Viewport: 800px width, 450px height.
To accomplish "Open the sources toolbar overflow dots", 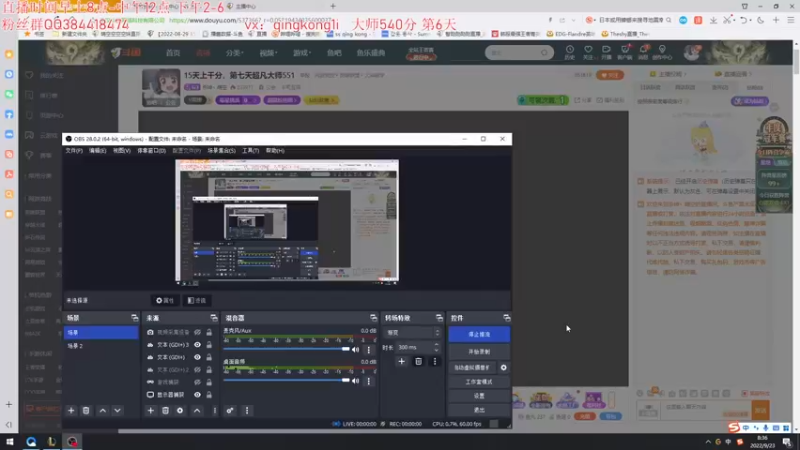I will [214, 411].
